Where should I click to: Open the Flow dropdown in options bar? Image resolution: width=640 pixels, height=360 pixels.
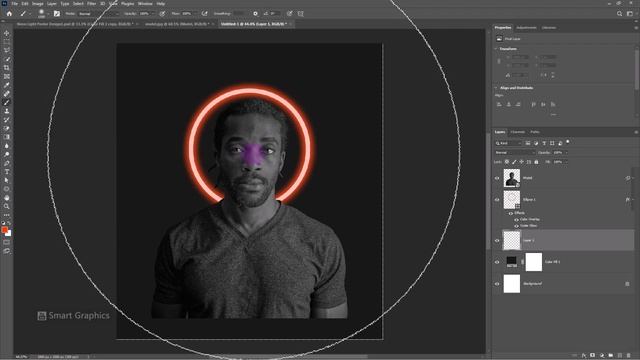tap(195, 13)
